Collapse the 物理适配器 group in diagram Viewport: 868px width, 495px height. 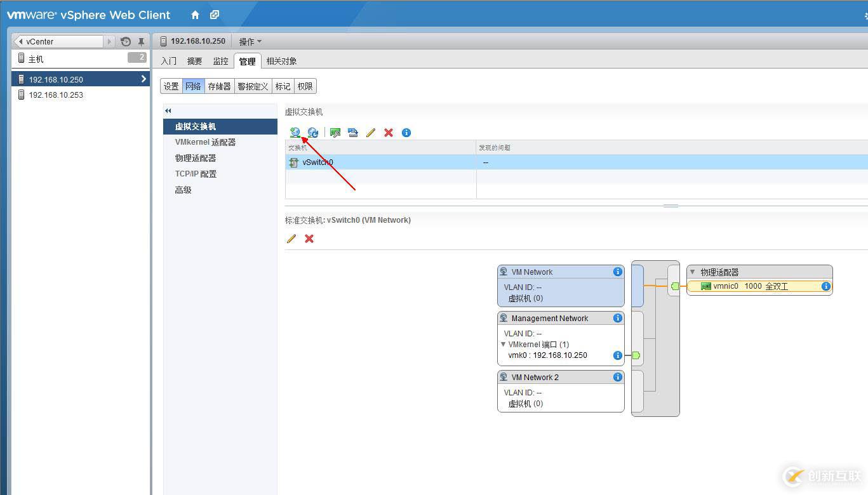point(693,272)
